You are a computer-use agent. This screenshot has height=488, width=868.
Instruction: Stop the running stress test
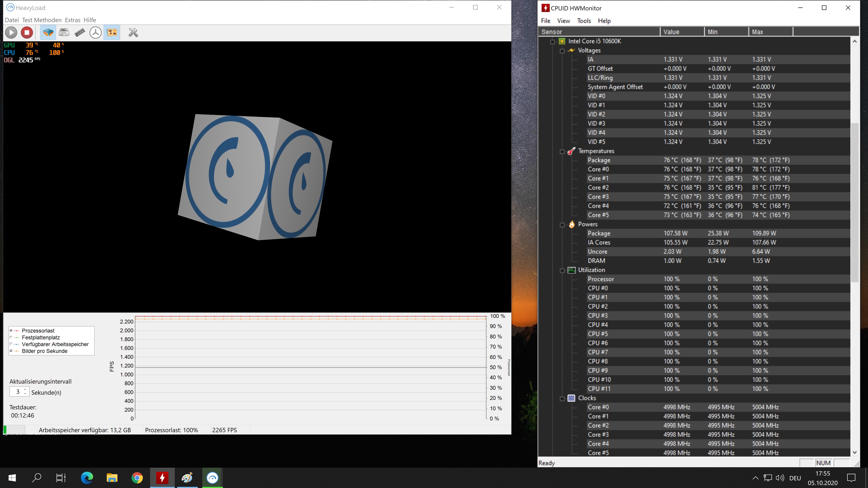point(27,33)
